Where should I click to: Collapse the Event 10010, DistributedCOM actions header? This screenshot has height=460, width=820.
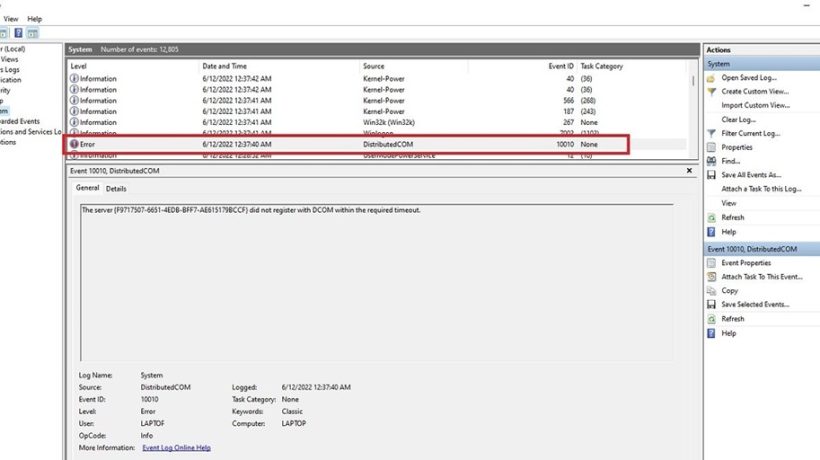[762, 249]
